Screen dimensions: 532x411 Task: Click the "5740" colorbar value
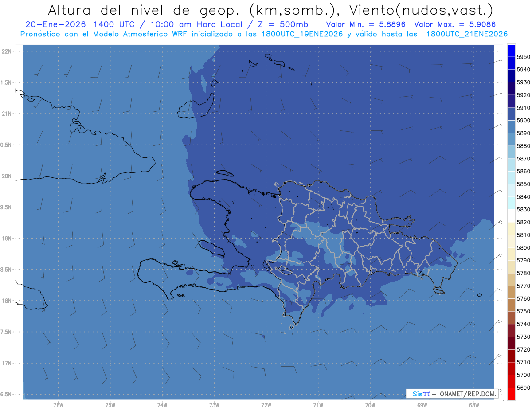click(x=523, y=324)
